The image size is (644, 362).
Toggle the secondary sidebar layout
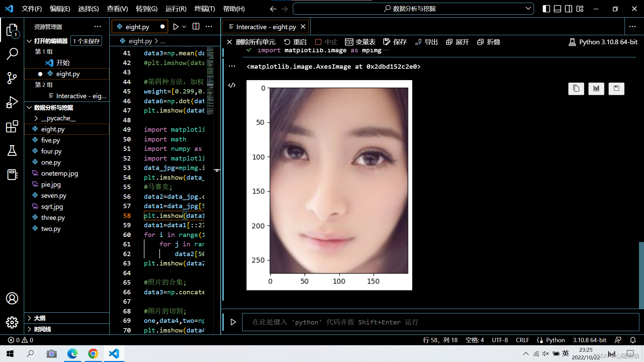click(569, 9)
